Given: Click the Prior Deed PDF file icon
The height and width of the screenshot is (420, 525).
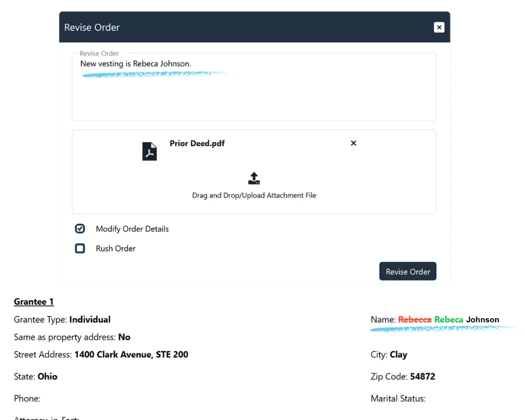Looking at the screenshot, I should 149,151.
